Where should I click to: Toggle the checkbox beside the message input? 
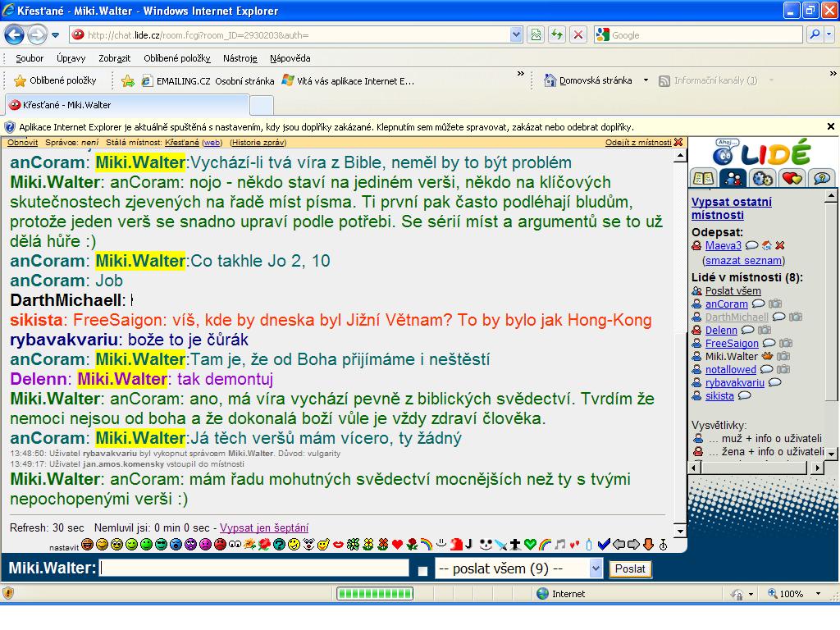(422, 571)
